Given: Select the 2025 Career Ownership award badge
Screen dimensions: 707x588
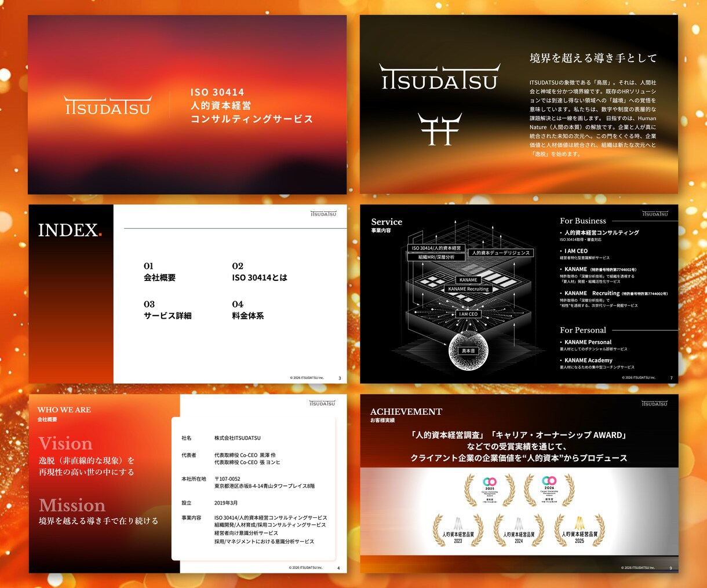Looking at the screenshot, I should coord(490,490).
